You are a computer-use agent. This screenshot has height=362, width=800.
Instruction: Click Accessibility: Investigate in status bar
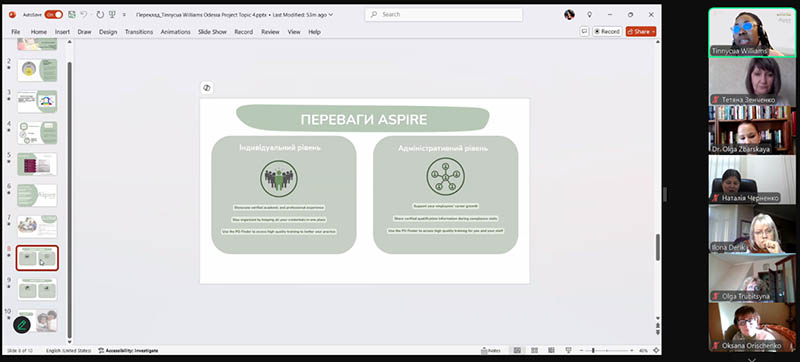(128, 351)
